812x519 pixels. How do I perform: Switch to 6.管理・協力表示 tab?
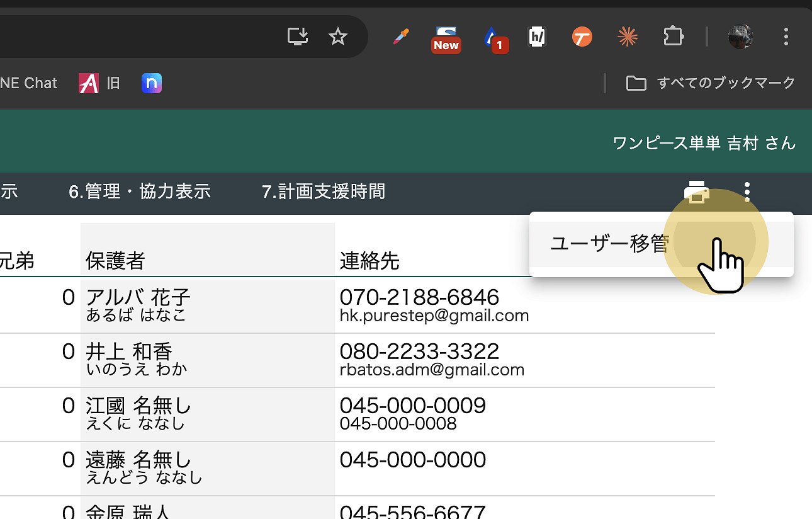139,191
